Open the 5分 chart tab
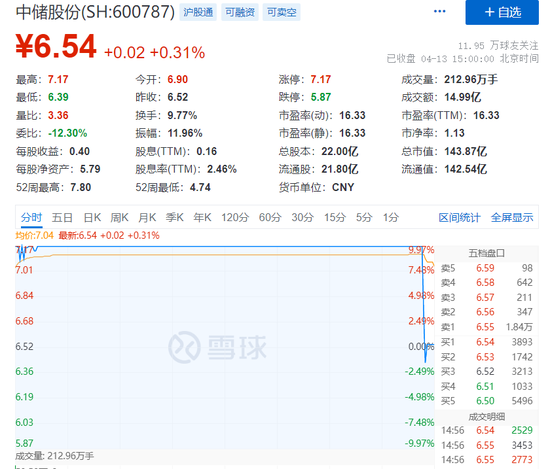This screenshot has width=550, height=469. [364, 217]
